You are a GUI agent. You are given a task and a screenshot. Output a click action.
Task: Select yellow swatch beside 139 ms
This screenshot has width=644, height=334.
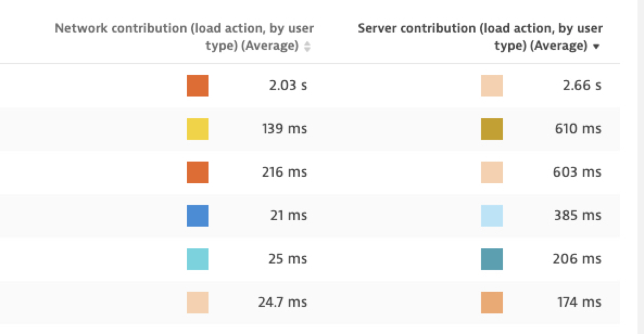198,129
